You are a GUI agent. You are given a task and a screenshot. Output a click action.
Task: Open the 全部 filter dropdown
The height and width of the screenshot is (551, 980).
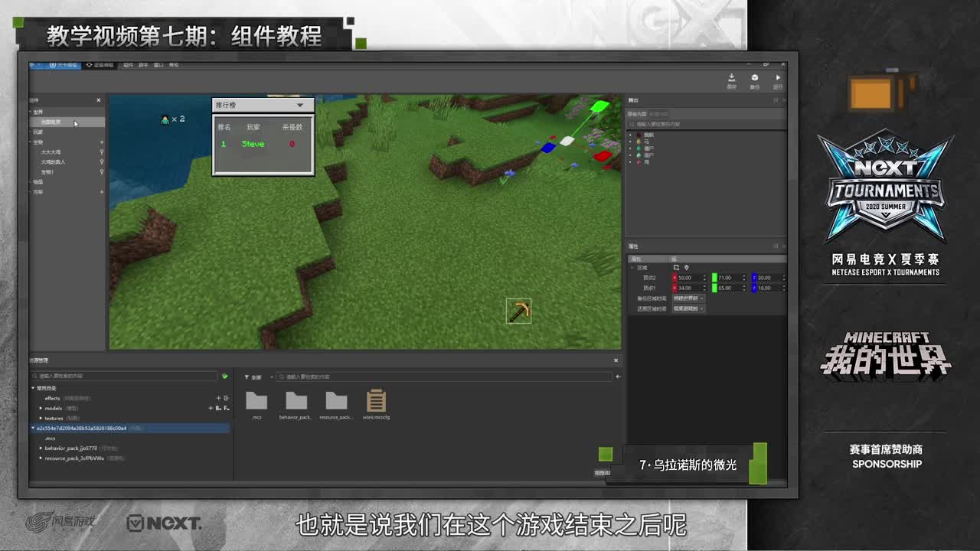pyautogui.click(x=257, y=377)
